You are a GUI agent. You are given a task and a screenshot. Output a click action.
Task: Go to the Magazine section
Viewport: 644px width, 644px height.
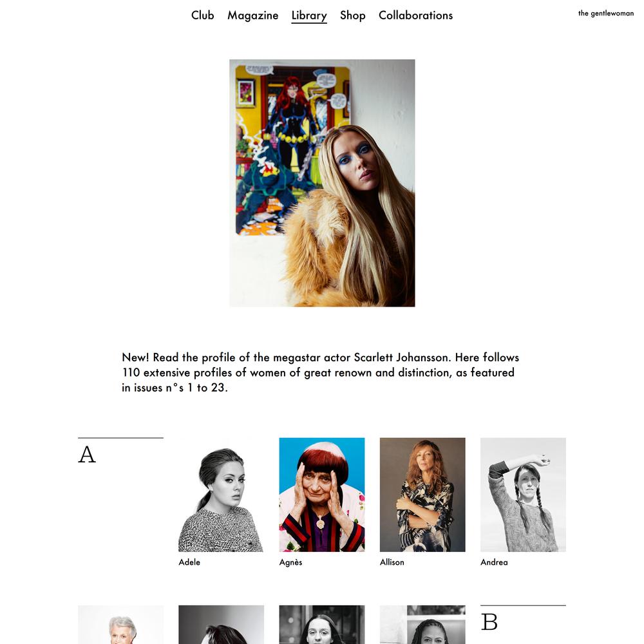click(x=253, y=15)
